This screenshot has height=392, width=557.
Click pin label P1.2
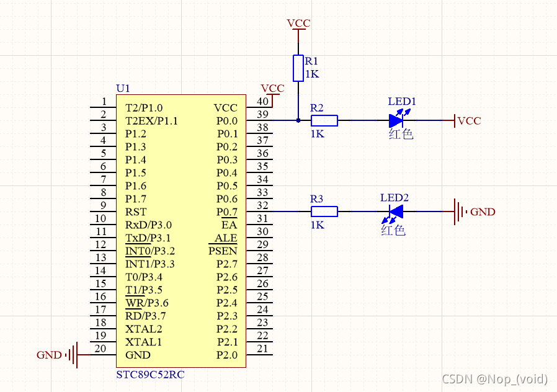136,134
